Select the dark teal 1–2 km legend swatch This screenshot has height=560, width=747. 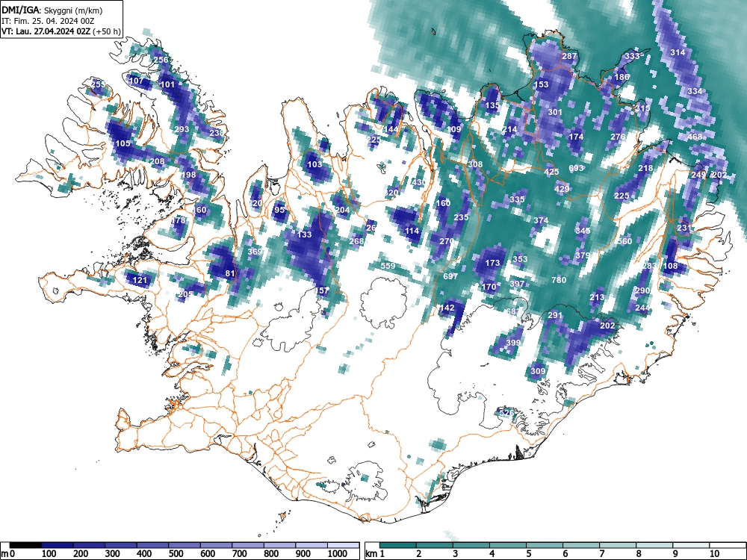coord(398,545)
